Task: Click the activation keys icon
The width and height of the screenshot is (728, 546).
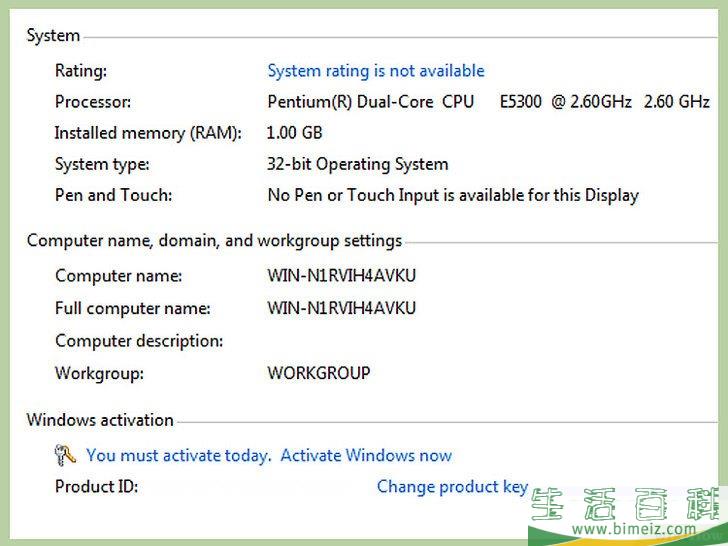Action: [x=65, y=455]
